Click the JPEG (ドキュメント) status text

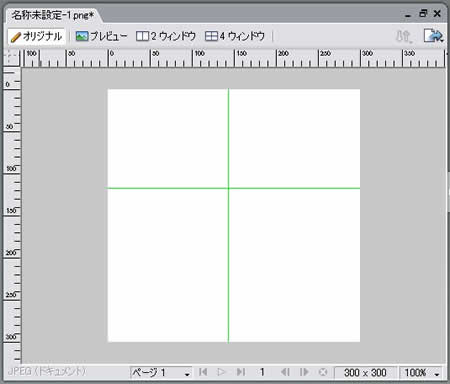pos(47,371)
